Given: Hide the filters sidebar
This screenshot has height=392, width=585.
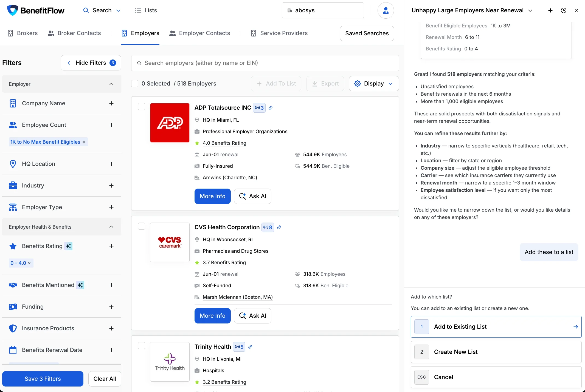Looking at the screenshot, I should click(x=91, y=63).
